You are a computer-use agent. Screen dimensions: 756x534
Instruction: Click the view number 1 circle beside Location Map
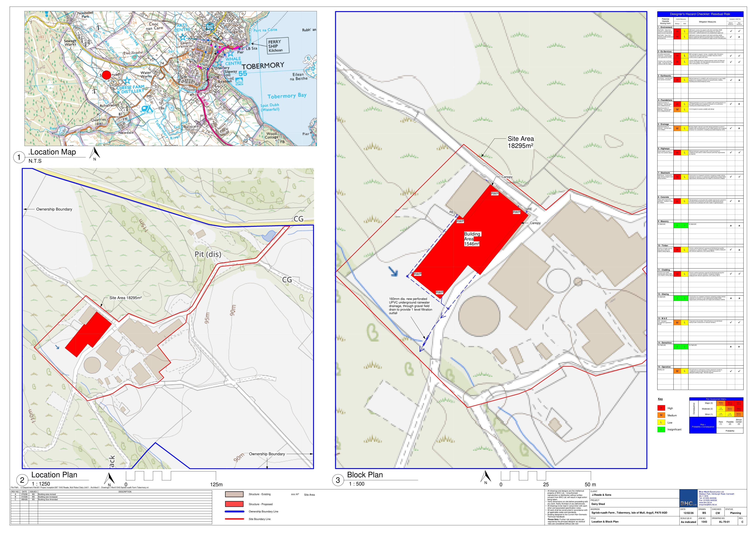point(19,157)
